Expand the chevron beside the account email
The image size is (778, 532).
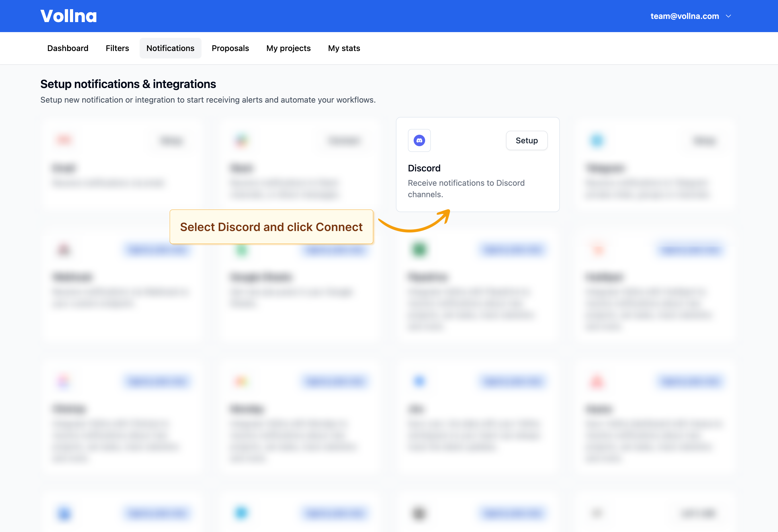pyautogui.click(x=728, y=16)
